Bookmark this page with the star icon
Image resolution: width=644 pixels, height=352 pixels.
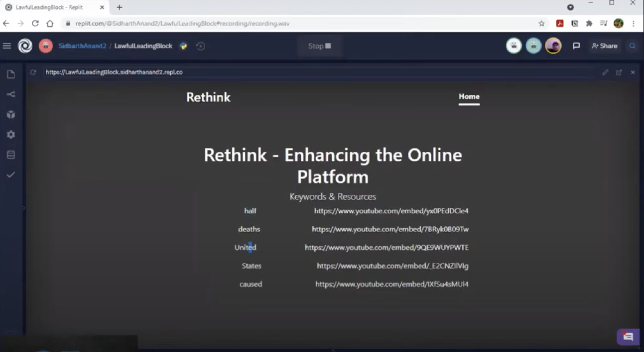(x=542, y=24)
